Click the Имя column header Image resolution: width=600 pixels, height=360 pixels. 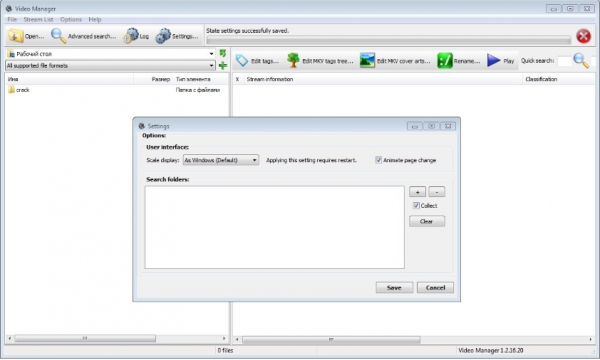click(x=69, y=79)
